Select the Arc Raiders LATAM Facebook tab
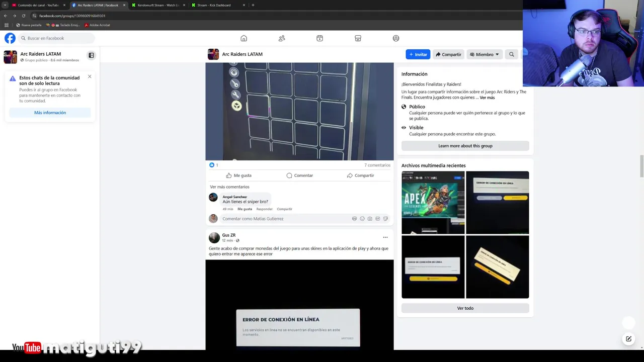Image resolution: width=644 pixels, height=362 pixels. click(98, 5)
